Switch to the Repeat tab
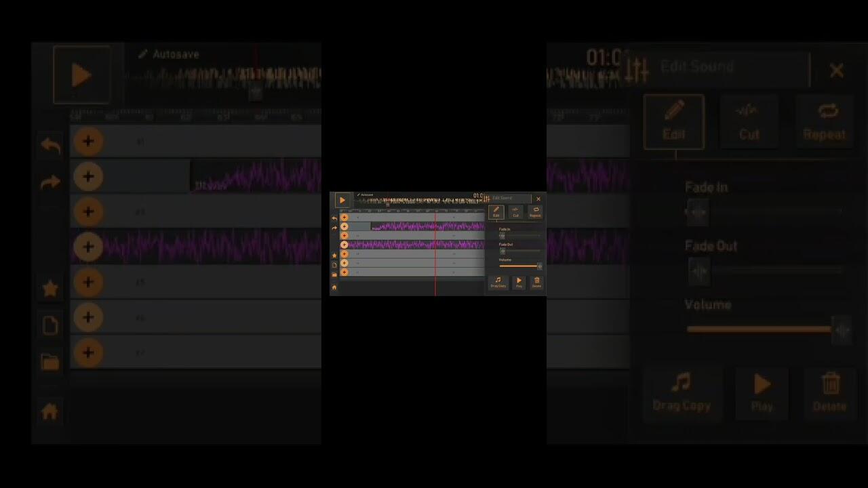868x488 pixels. (535, 211)
